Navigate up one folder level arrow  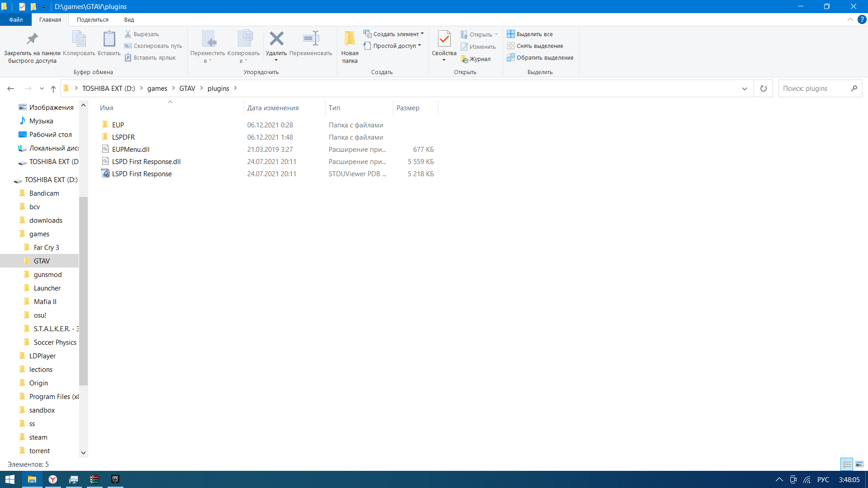click(53, 89)
